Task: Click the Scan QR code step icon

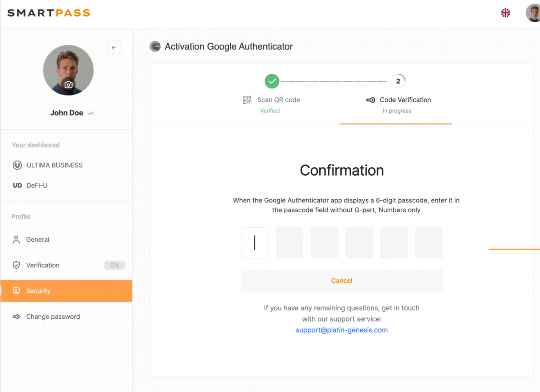Action: pos(247,100)
